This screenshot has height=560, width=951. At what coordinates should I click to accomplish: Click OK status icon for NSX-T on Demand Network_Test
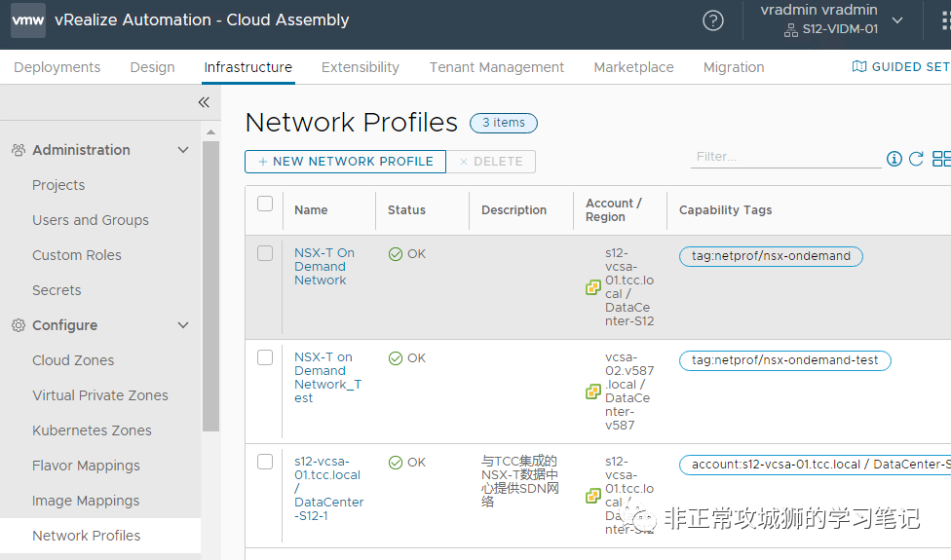(x=396, y=358)
